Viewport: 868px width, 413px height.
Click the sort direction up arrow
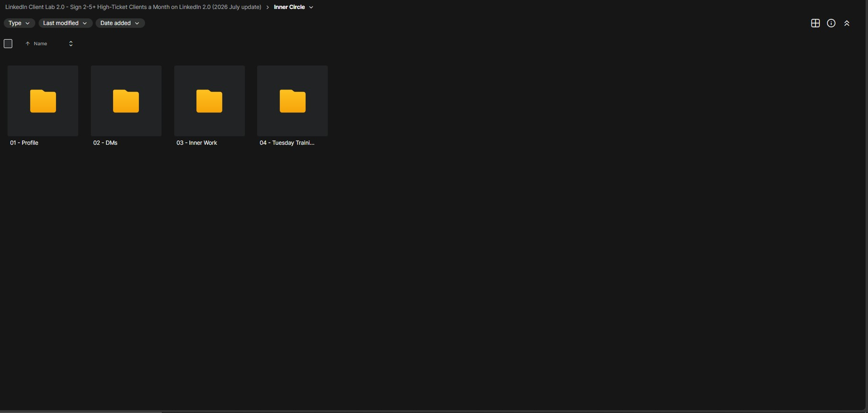[28, 43]
